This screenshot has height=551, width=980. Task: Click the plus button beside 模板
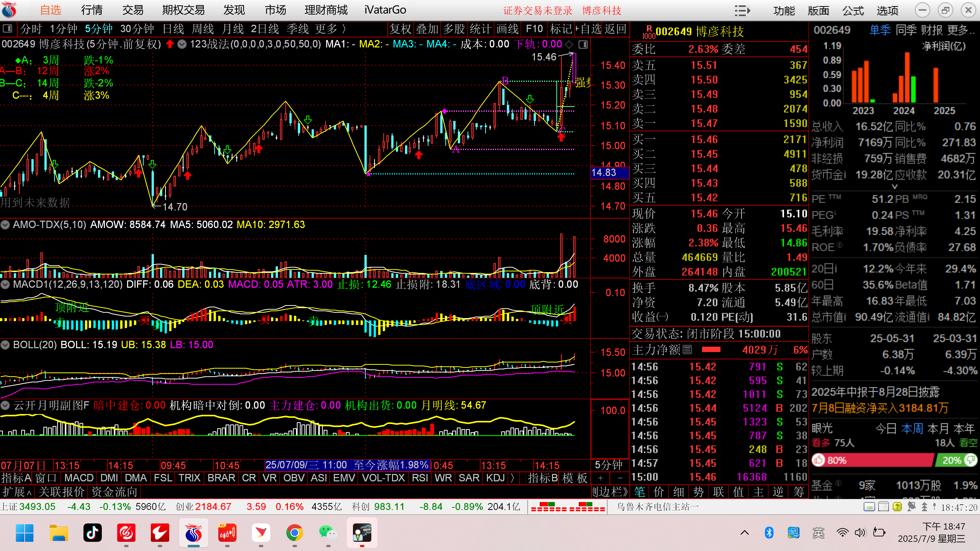600,478
